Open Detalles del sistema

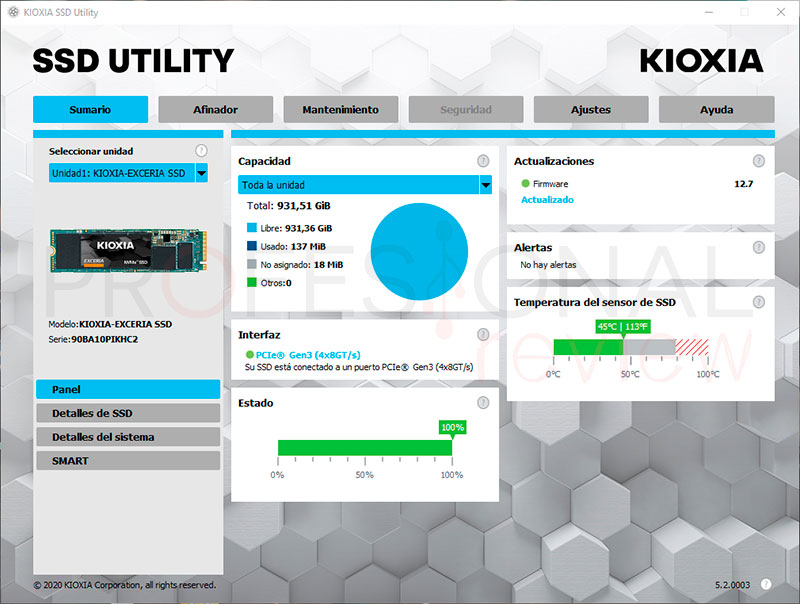tap(128, 437)
